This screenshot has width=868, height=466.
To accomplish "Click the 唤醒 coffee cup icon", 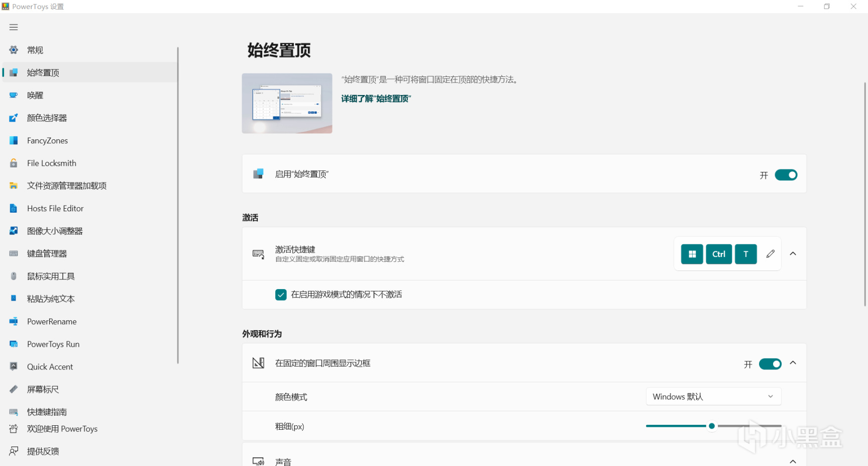I will coord(14,95).
